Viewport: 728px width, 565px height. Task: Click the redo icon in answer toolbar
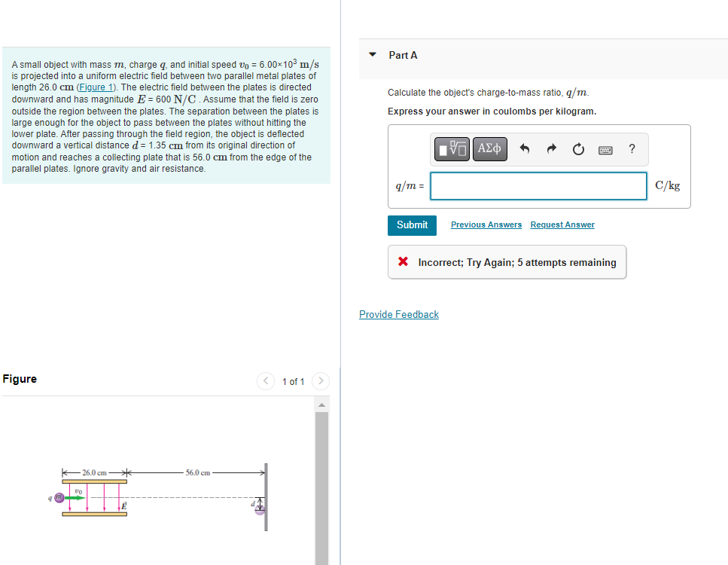tap(551, 148)
